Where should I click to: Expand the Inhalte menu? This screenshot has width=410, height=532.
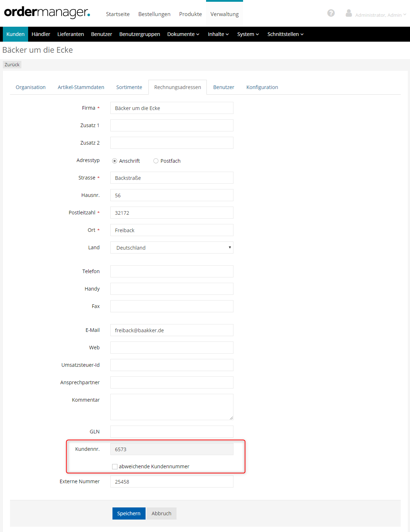(218, 34)
